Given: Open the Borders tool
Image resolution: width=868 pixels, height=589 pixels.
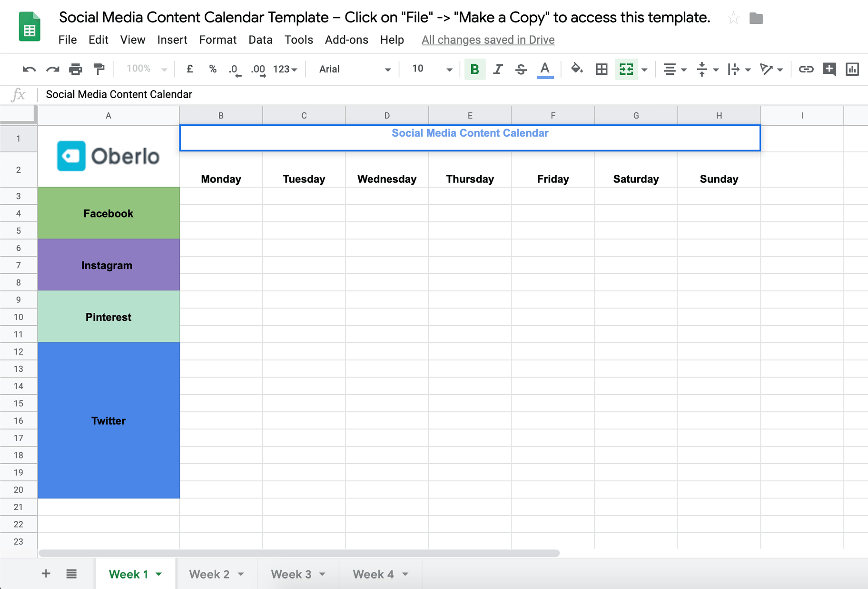Looking at the screenshot, I should click(602, 70).
